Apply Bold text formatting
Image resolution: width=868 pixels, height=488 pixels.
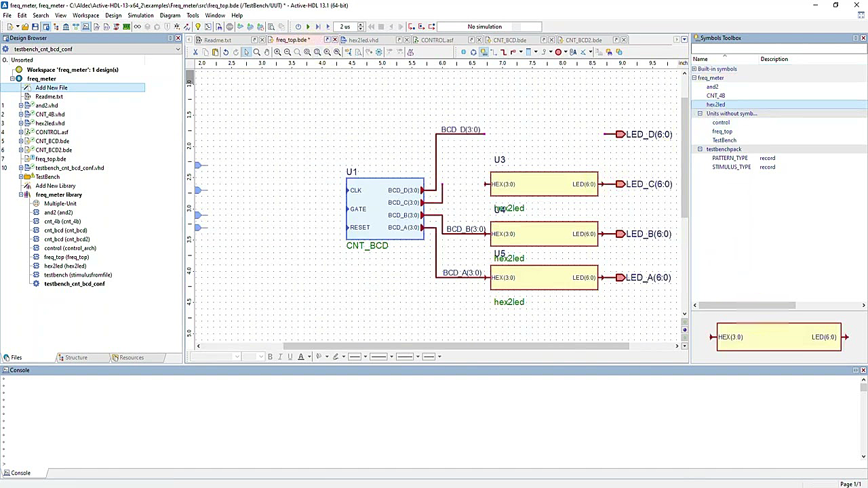point(270,357)
